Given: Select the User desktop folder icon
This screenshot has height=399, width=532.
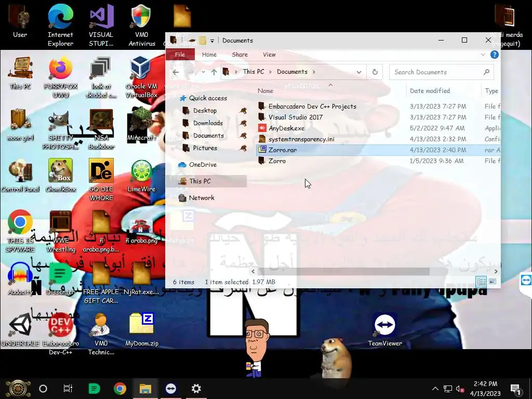Looking at the screenshot, I should pos(20,21).
